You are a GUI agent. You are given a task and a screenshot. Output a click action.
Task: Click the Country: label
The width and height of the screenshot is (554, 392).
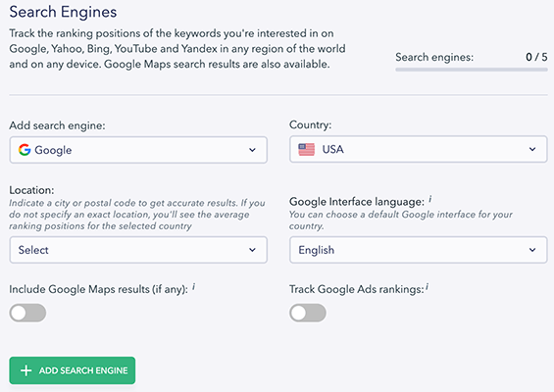[x=311, y=124]
